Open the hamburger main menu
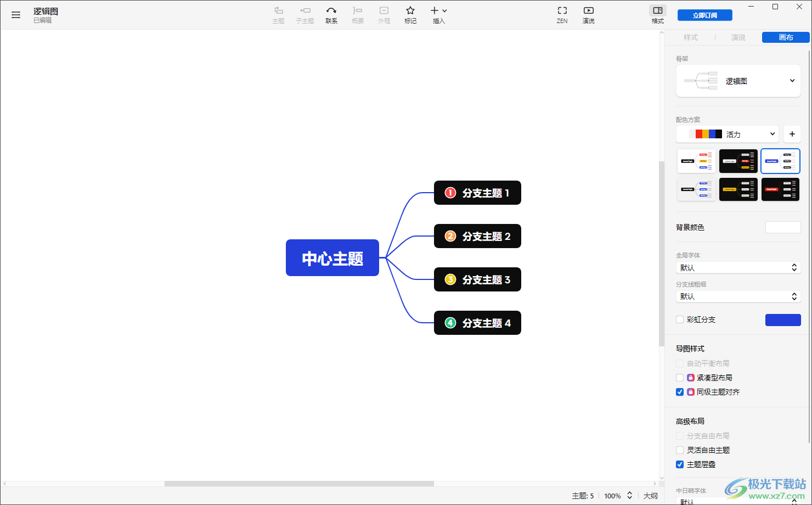This screenshot has height=505, width=812. tap(16, 15)
